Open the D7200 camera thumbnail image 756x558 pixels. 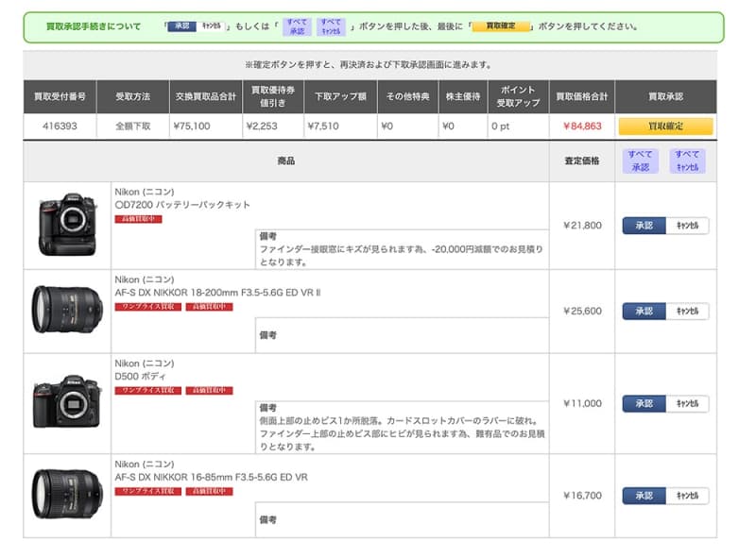(67, 225)
